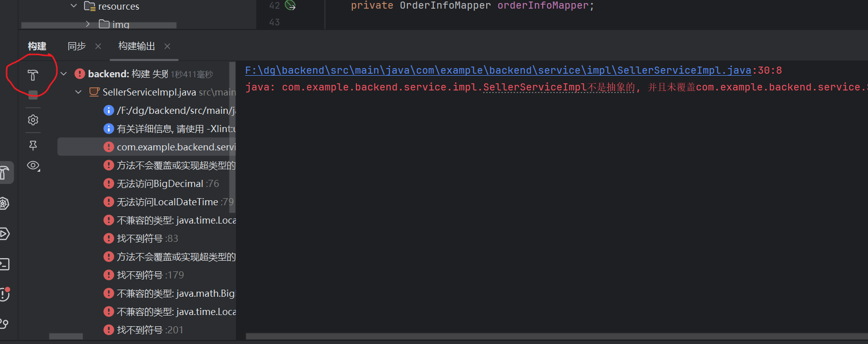
Task: Click line number 43 in the gutter
Action: (x=275, y=22)
